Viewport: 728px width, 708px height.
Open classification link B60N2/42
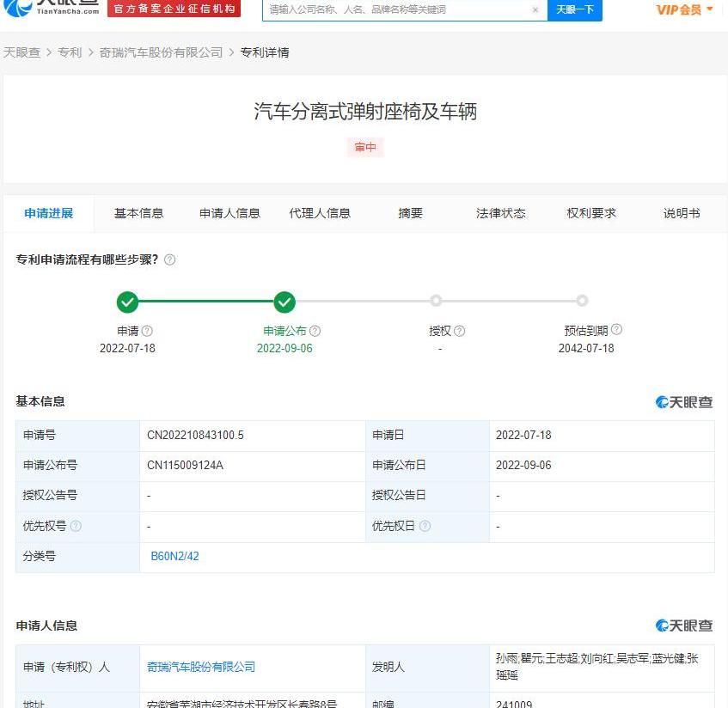174,556
